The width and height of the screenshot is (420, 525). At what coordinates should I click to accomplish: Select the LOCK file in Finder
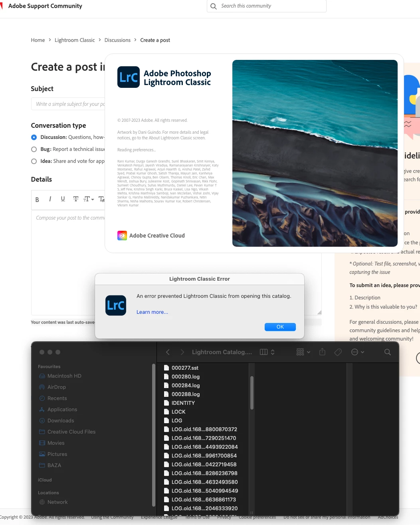[174, 412]
